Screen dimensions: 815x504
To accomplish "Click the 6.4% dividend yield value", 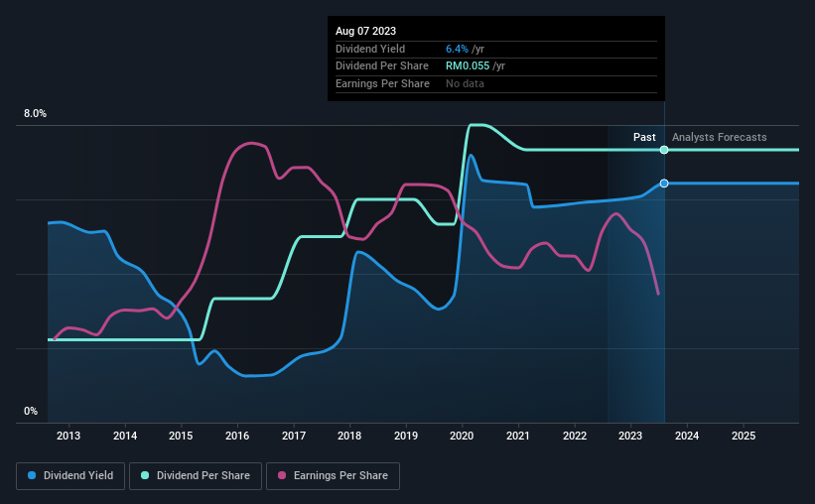I will pyautogui.click(x=457, y=49).
